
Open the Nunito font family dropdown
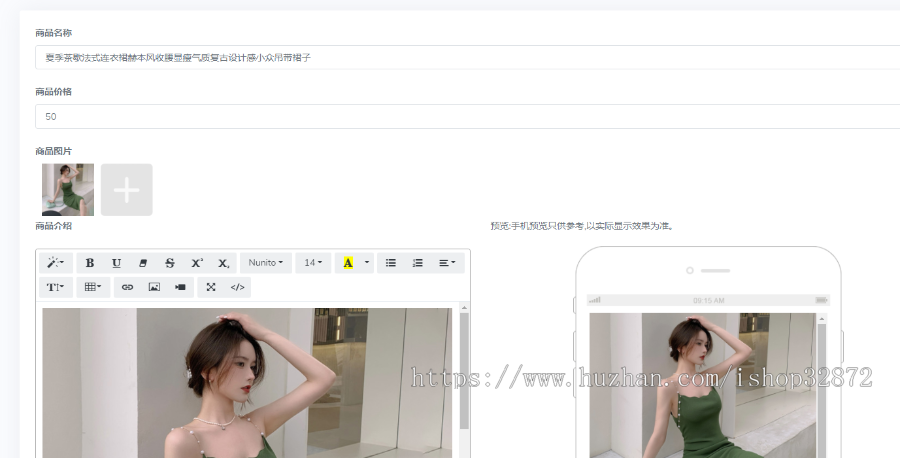pos(266,263)
